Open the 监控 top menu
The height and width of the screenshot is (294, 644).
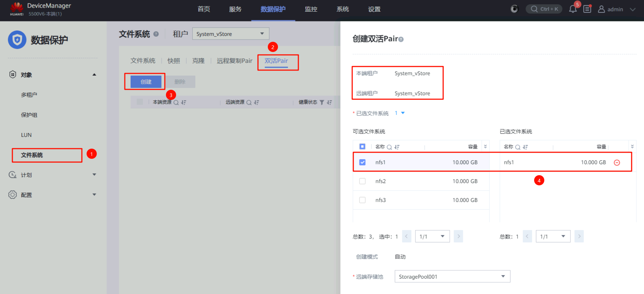311,9
